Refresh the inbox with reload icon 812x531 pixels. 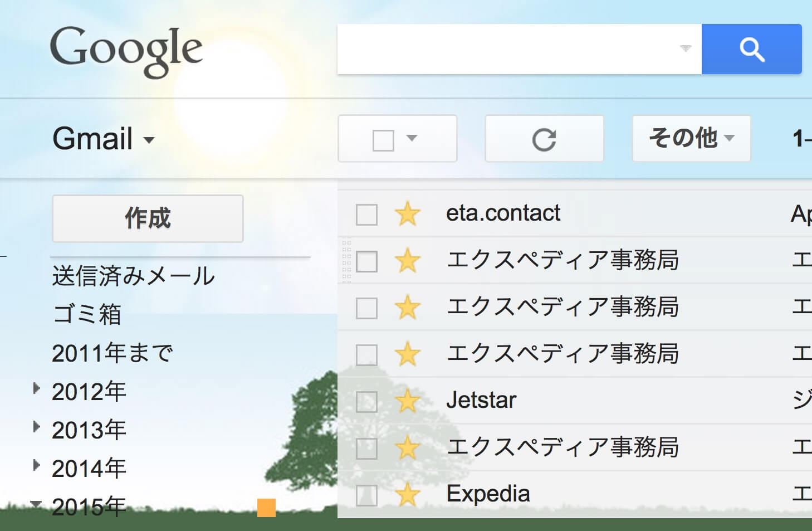point(544,139)
